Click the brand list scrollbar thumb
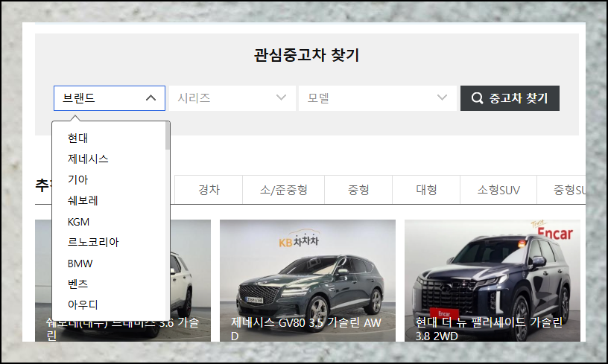608x364 pixels. (x=168, y=136)
